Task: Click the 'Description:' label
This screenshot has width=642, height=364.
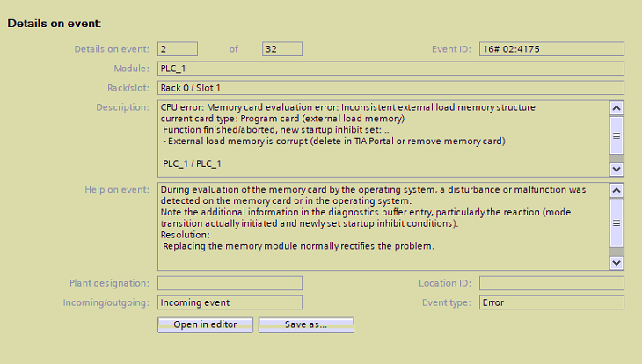Action: coord(123,107)
